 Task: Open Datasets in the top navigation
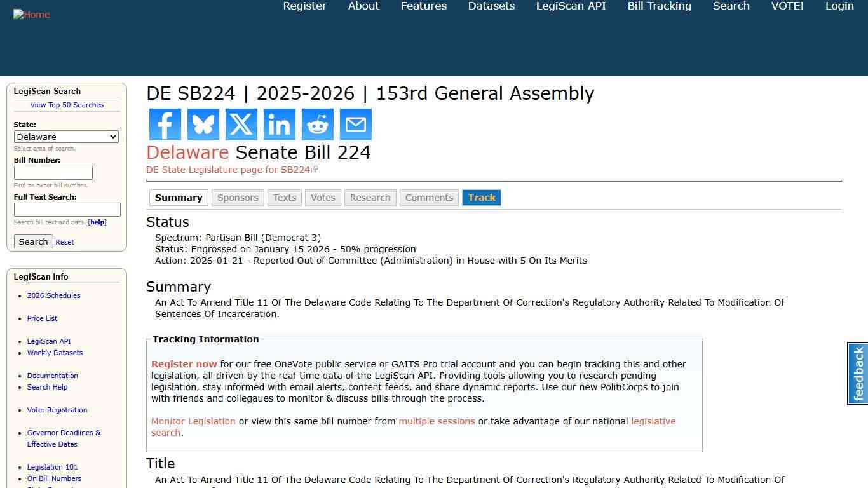pos(491,6)
